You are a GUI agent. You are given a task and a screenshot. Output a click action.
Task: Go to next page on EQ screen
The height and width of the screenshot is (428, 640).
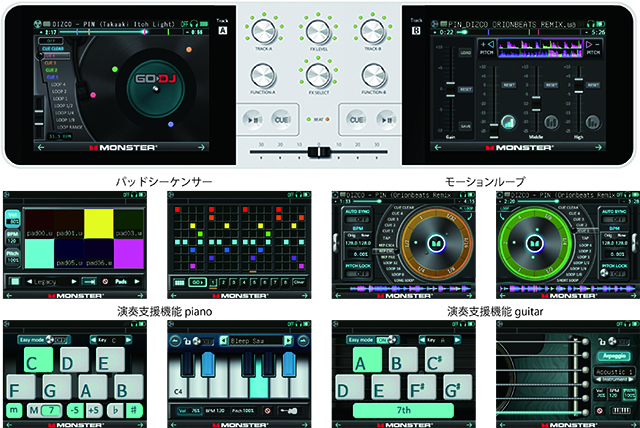598,147
